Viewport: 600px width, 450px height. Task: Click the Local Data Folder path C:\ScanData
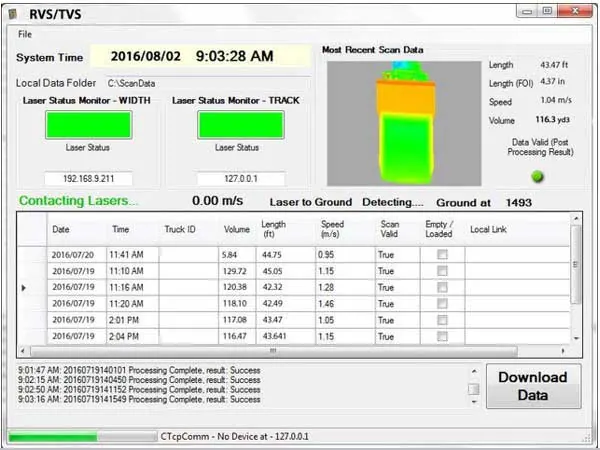[x=131, y=83]
